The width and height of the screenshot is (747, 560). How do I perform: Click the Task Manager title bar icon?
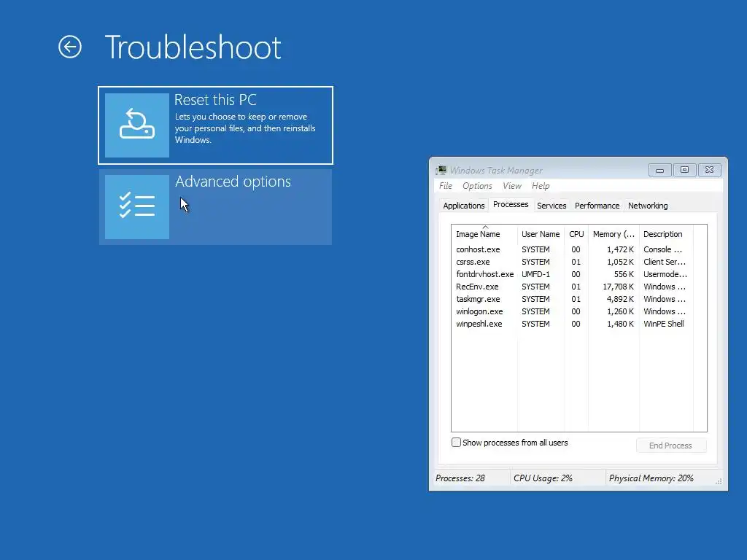tap(441, 170)
